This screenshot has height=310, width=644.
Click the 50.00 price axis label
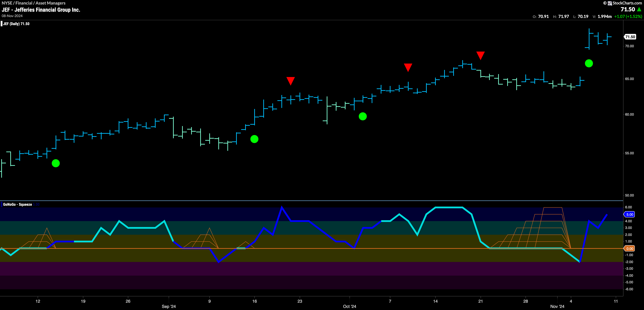tap(630, 195)
